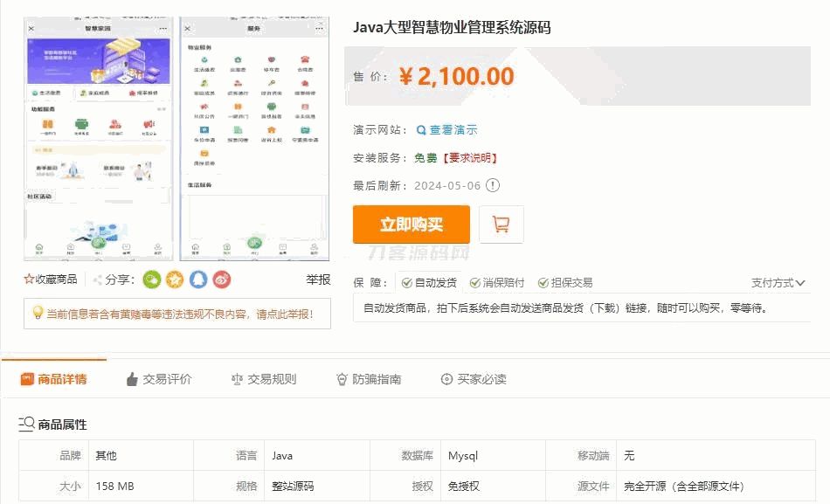Image resolution: width=830 pixels, height=504 pixels.
Task: Click the blue QQ share icon
Action: pyautogui.click(x=198, y=280)
